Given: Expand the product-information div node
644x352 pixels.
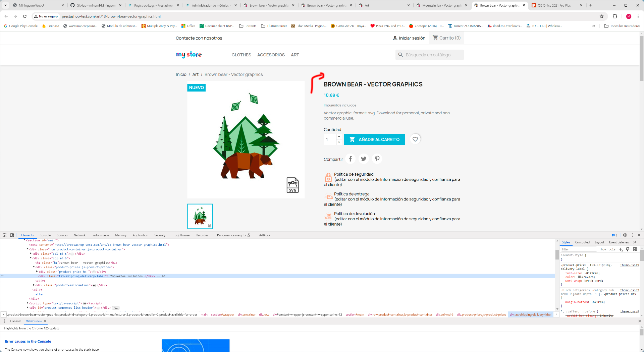Looking at the screenshot, I should [34, 285].
